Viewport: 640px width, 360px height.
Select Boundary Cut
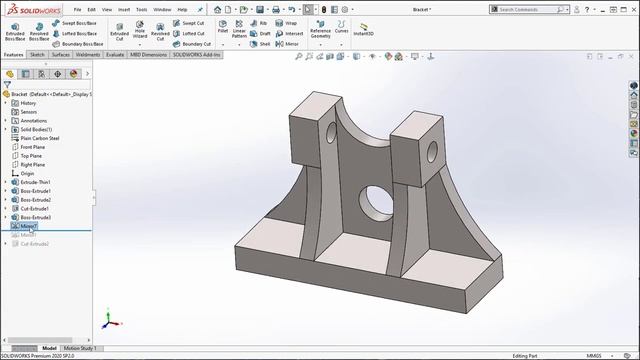coord(192,44)
